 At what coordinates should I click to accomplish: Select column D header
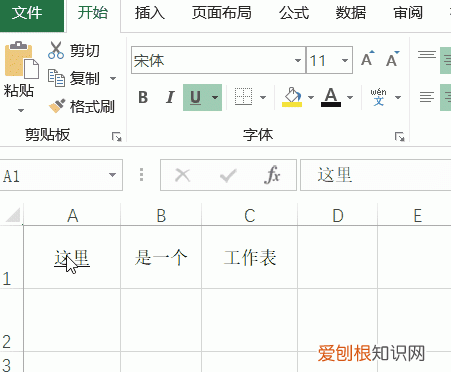click(338, 216)
